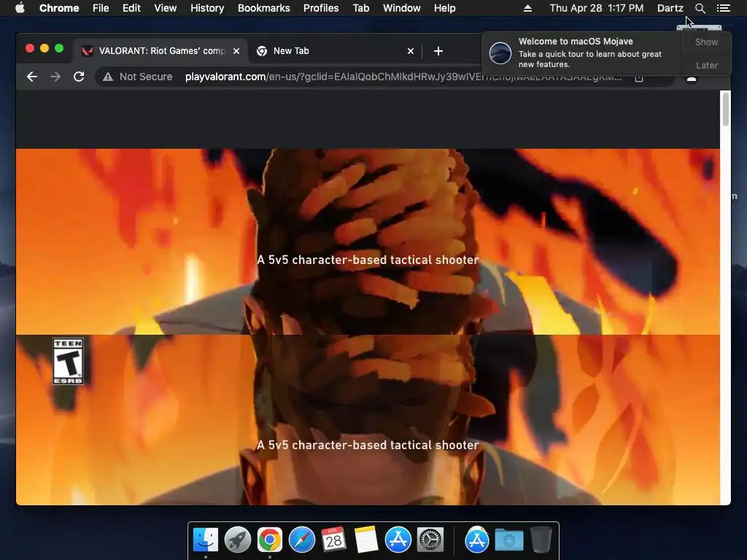Click the ESRB Teen rating badge
This screenshot has width=747, height=560.
68,362
